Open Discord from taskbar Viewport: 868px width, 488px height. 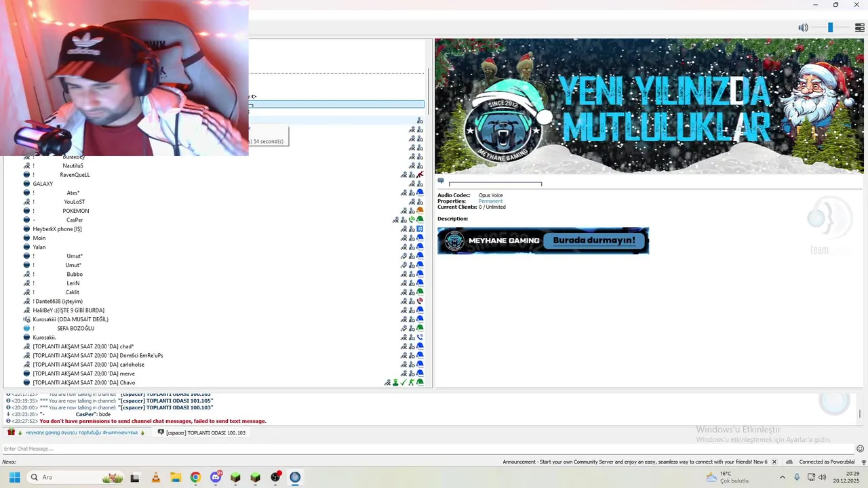216,477
